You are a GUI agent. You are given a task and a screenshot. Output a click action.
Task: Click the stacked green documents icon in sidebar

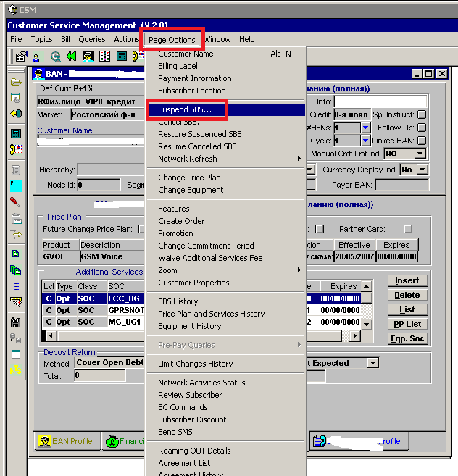coord(15,270)
